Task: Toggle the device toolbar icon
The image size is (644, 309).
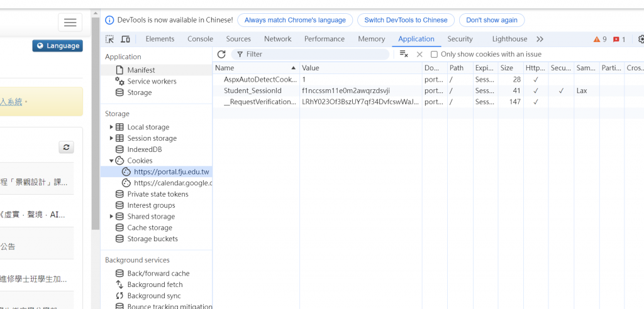Action: coord(125,39)
